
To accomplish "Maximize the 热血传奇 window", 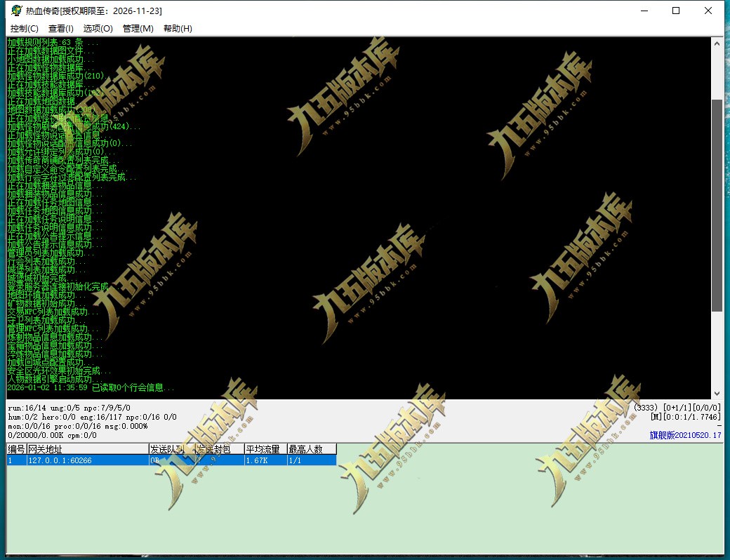I will [676, 11].
